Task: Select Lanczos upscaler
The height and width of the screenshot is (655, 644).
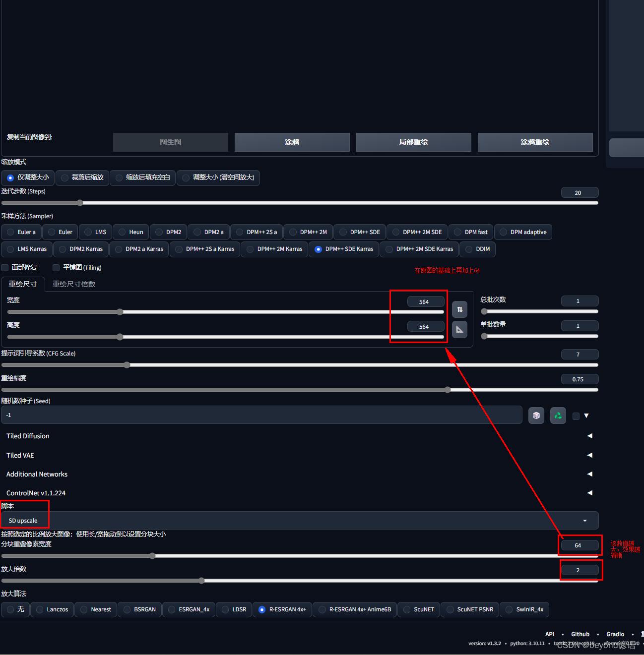Action: [52, 609]
